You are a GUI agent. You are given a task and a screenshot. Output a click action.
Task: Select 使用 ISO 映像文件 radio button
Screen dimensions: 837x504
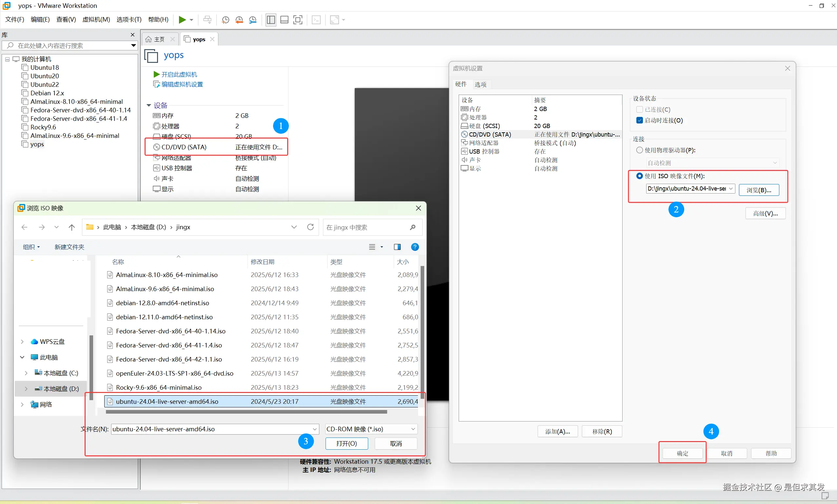point(640,176)
